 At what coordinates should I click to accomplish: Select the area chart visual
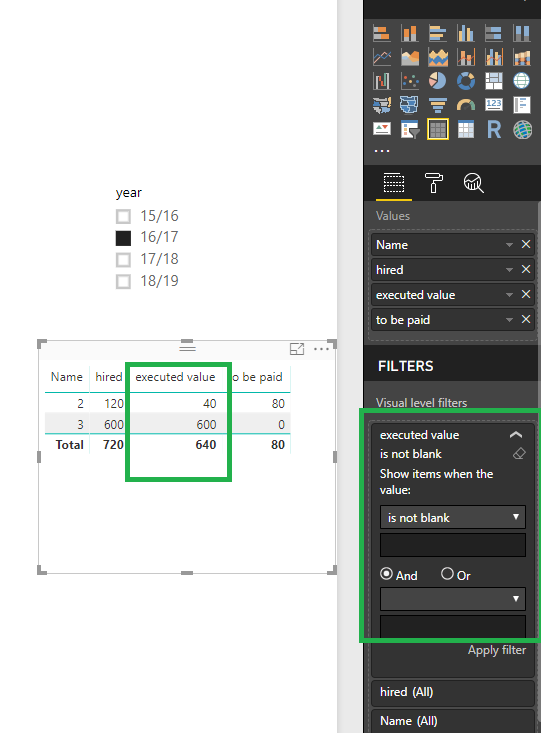click(x=410, y=57)
